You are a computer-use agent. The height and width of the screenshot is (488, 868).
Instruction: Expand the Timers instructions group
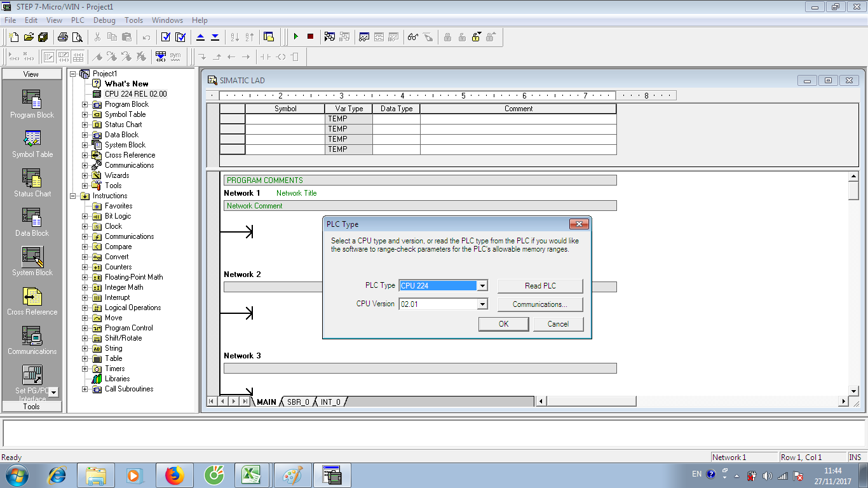85,368
